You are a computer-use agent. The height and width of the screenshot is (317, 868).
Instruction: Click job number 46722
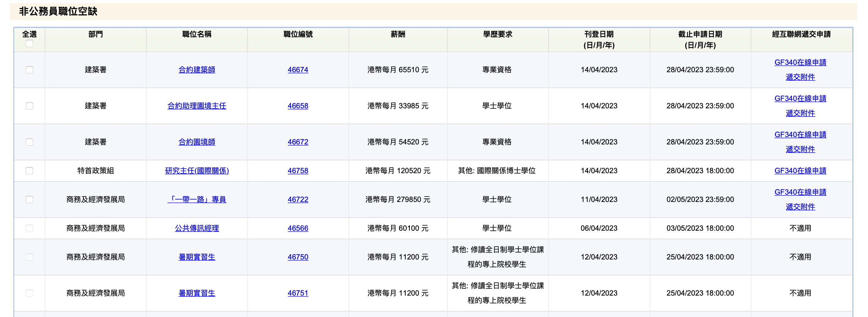point(298,199)
